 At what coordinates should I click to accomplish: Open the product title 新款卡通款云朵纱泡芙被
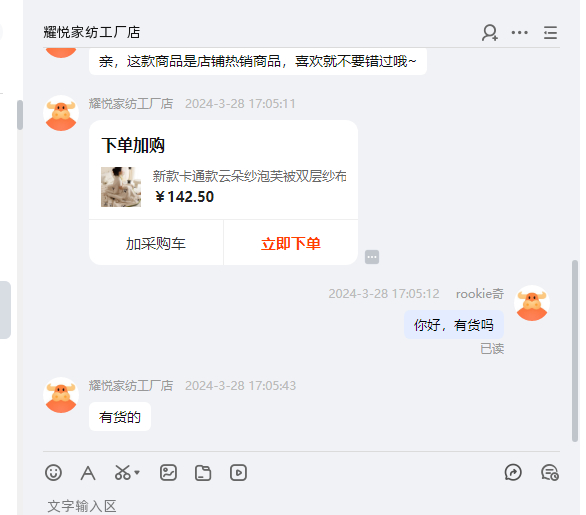coord(250,176)
